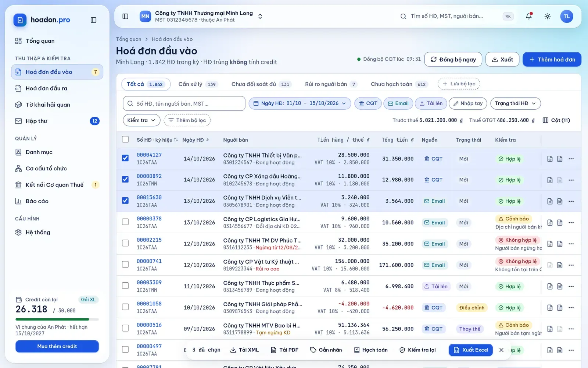
Task: Click Tải PDF in selection bar
Action: pos(285,350)
